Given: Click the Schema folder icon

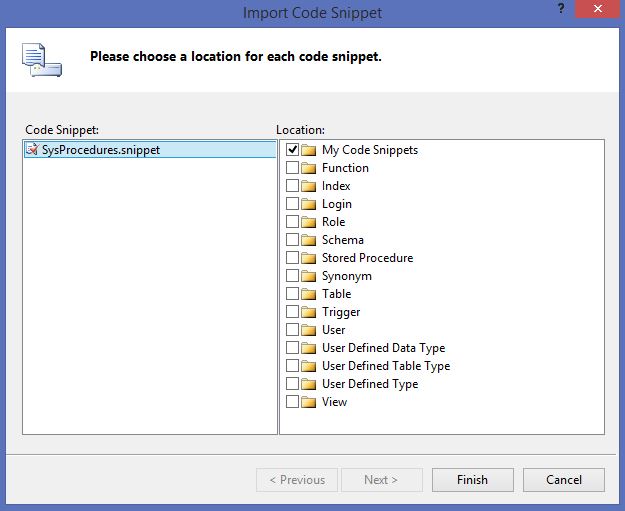Looking at the screenshot, I should [309, 240].
